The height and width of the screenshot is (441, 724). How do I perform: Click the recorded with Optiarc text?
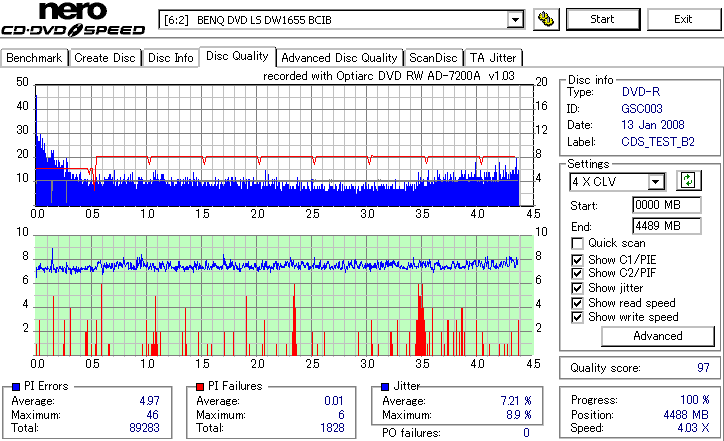389,76
